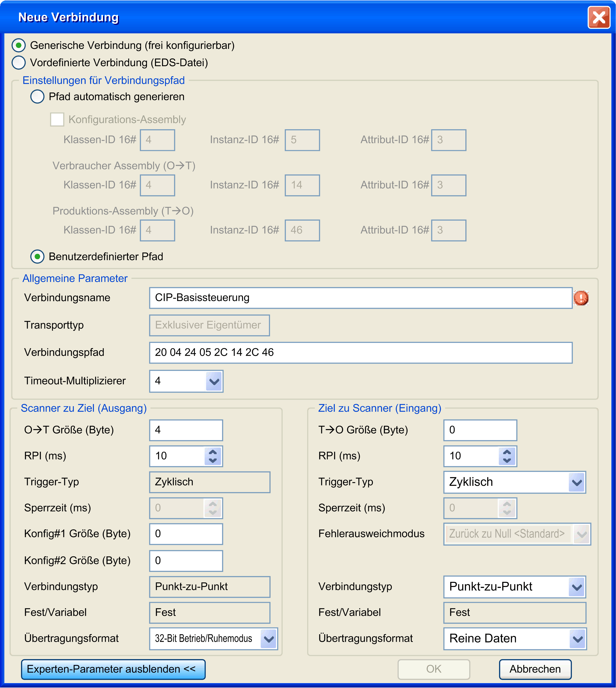Click Sperrzeit stepper in Scanner zu Ziel
Screen dimensions: 616x688
pos(212,508)
